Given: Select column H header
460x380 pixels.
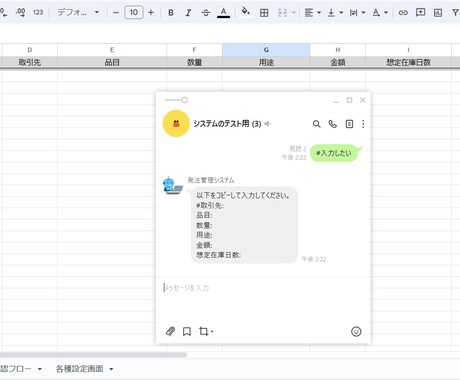Looking at the screenshot, I should click(338, 50).
